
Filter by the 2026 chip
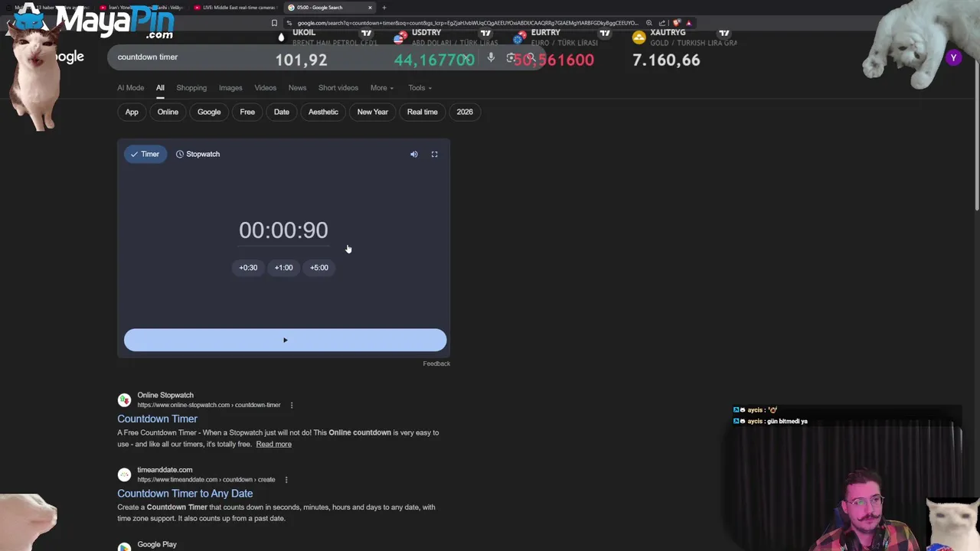click(465, 112)
